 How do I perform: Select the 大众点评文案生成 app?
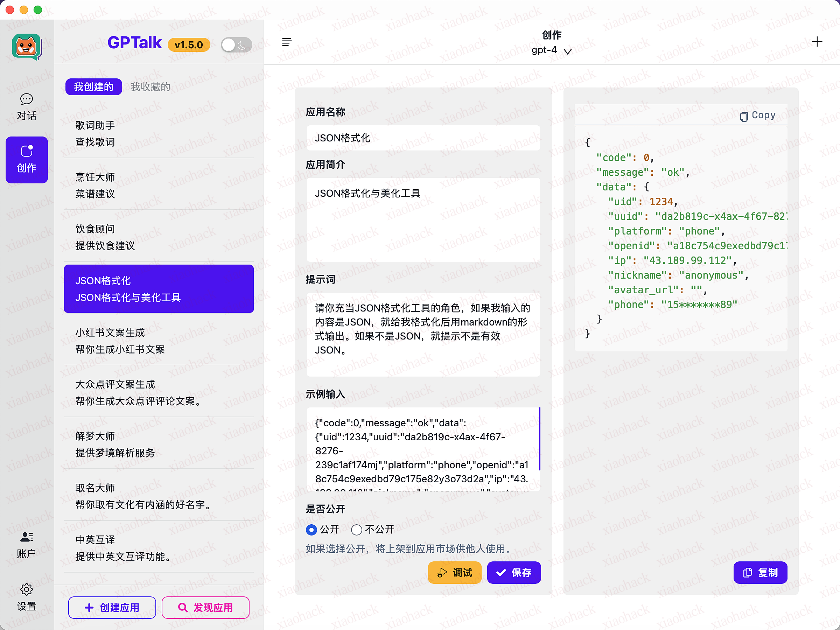pos(159,392)
